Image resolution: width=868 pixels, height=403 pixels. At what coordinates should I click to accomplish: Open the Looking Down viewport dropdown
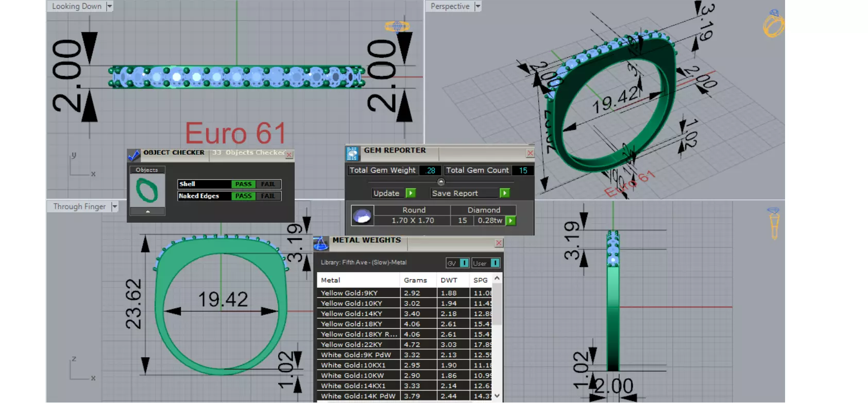(109, 6)
